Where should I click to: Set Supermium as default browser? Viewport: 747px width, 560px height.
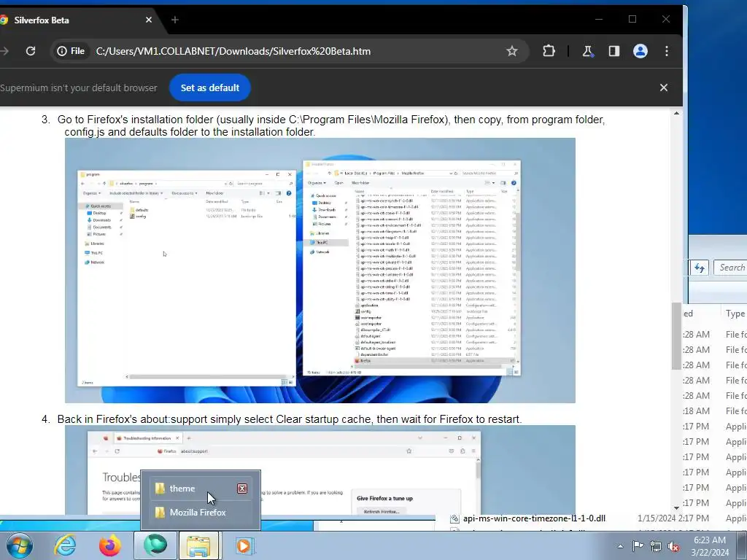coord(209,87)
